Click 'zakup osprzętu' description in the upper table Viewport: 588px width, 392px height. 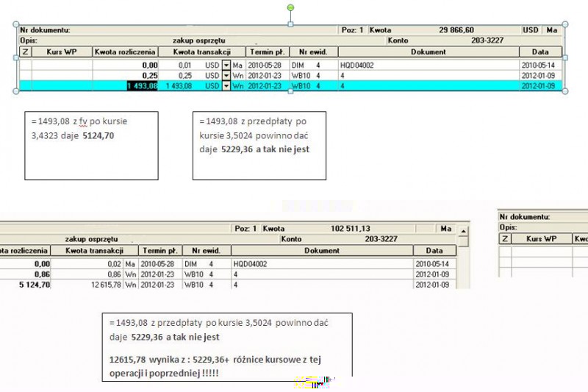click(x=198, y=40)
